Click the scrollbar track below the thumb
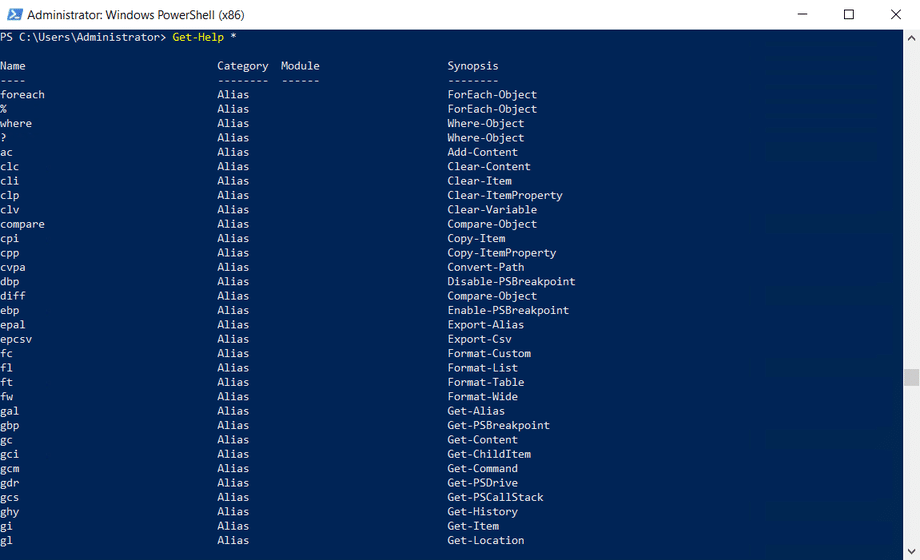 [x=911, y=470]
